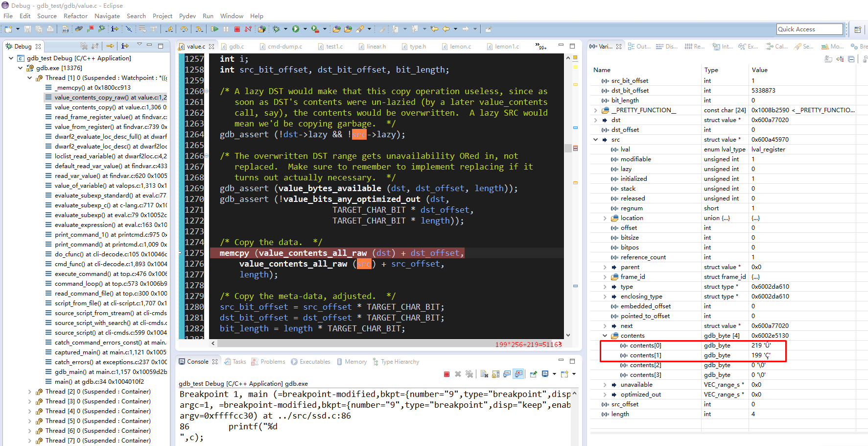Click the Forward navigation arrow in toolbar
The image size is (868, 446).
tap(466, 29)
